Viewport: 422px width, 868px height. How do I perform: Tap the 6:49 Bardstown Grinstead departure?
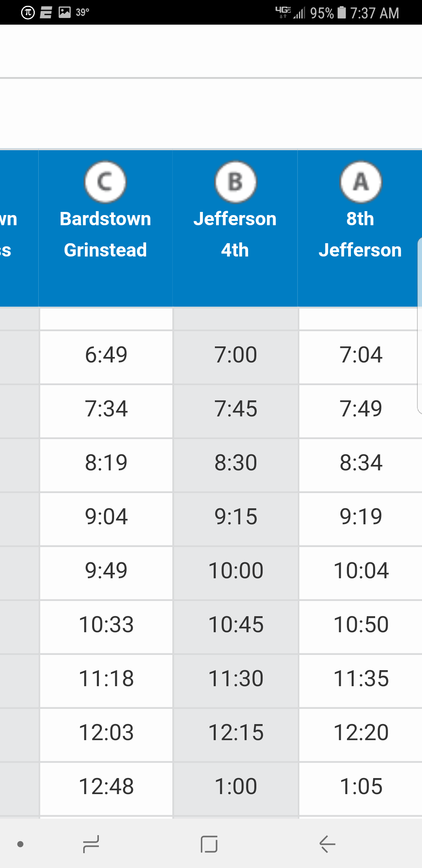[x=106, y=355]
